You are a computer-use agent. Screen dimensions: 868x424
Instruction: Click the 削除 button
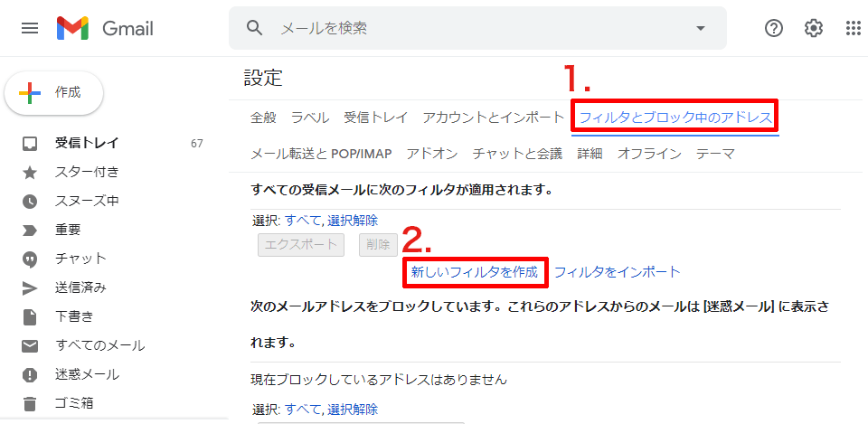coord(379,245)
